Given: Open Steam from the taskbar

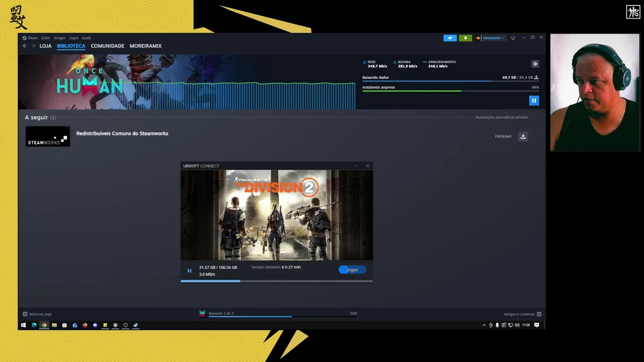Looking at the screenshot, I should tap(135, 325).
